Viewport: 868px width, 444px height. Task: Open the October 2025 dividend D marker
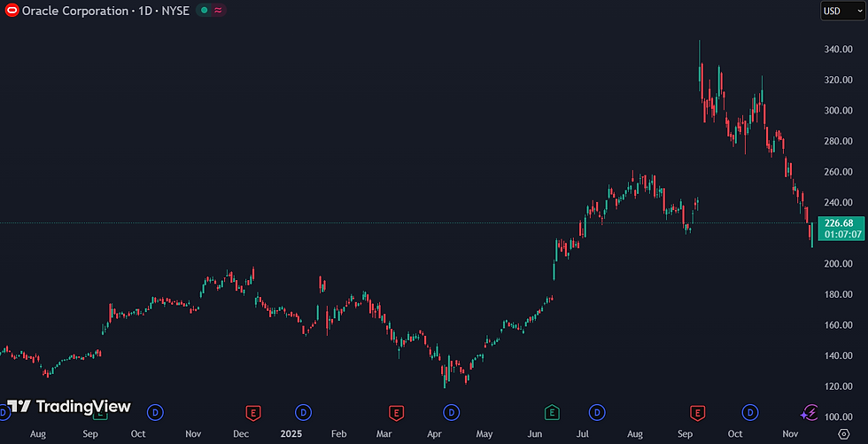[x=750, y=412]
